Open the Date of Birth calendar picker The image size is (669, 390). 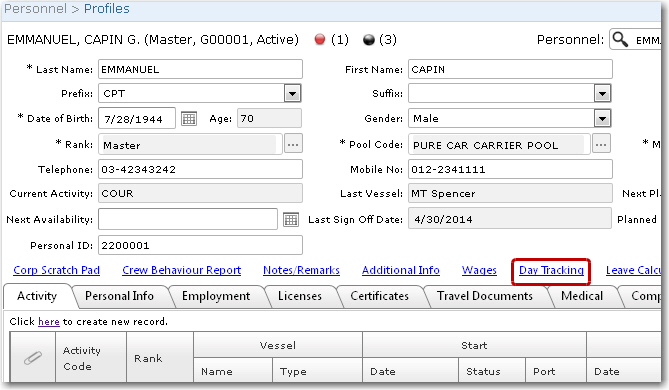tap(189, 119)
